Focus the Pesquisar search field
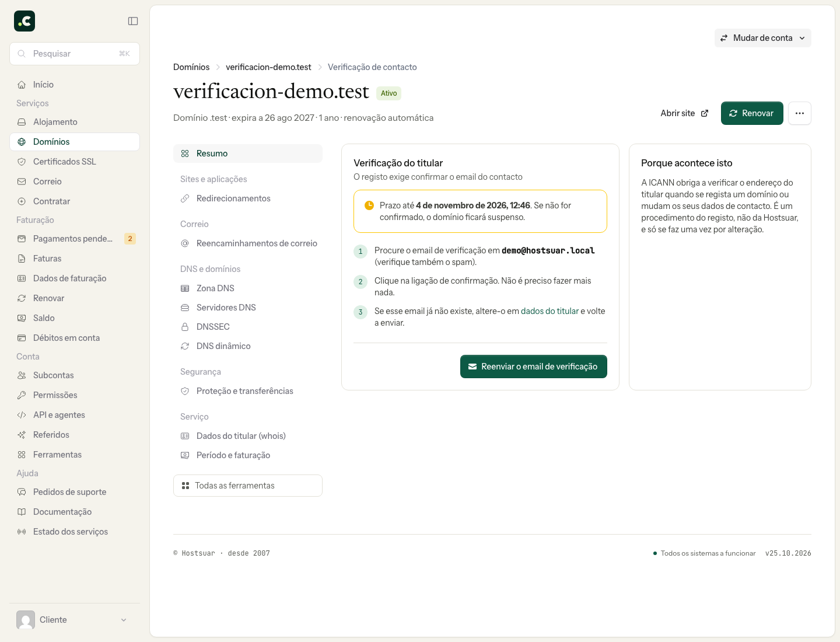 click(75, 54)
